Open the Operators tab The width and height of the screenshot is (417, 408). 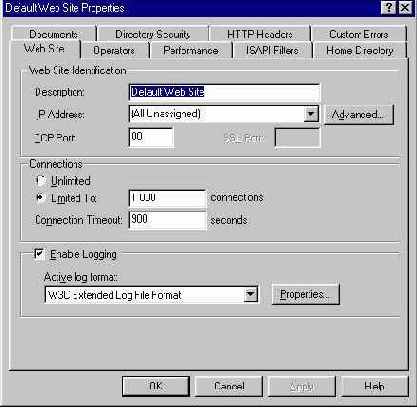pyautogui.click(x=114, y=50)
